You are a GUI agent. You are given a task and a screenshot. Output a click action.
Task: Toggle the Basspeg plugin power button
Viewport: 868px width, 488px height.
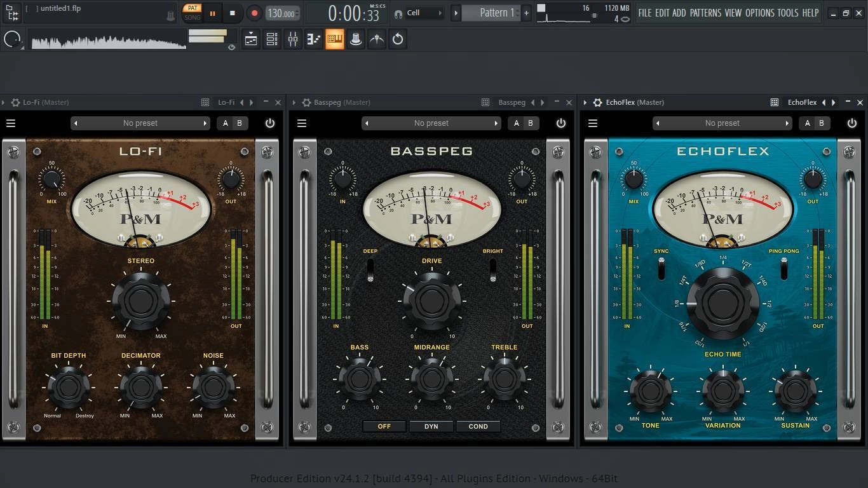point(561,123)
